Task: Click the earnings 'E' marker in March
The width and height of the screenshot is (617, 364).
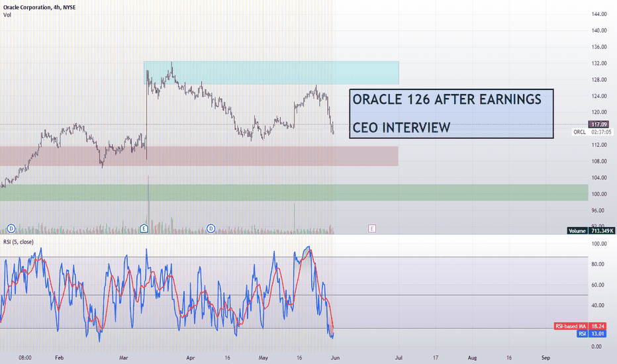Action: [144, 228]
